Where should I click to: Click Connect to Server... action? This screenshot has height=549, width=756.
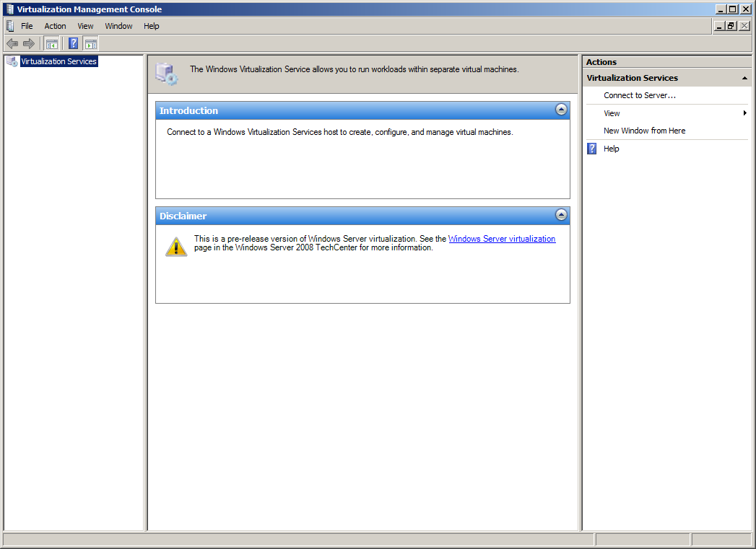pos(640,95)
